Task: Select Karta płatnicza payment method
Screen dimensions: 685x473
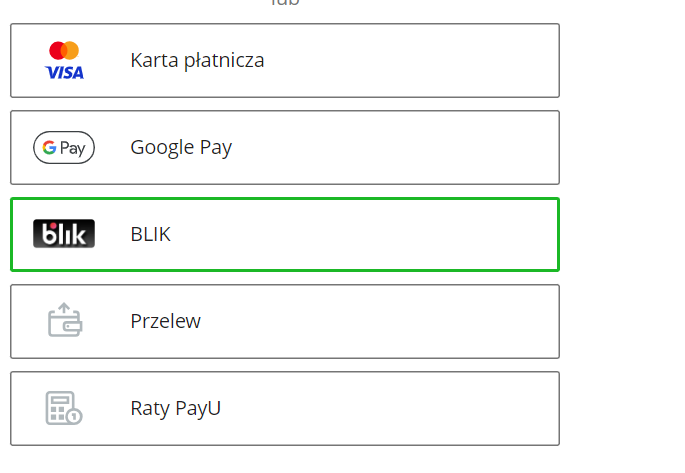Action: [285, 60]
